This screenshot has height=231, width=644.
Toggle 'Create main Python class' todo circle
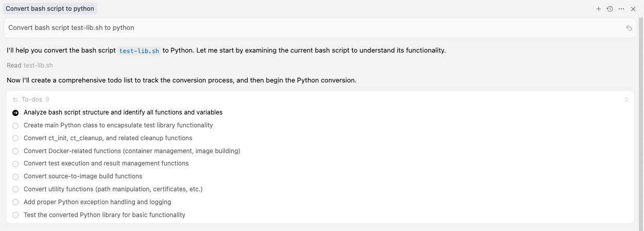pyautogui.click(x=15, y=125)
